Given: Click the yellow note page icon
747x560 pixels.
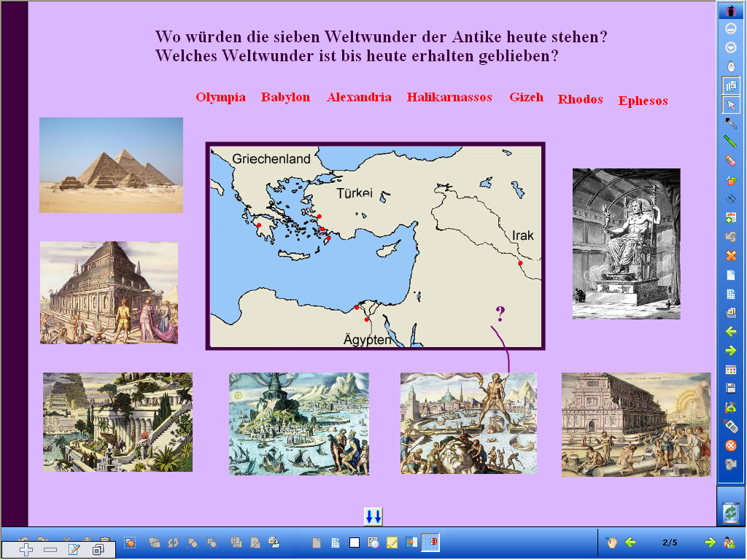Looking at the screenshot, I should pyautogui.click(x=392, y=542).
